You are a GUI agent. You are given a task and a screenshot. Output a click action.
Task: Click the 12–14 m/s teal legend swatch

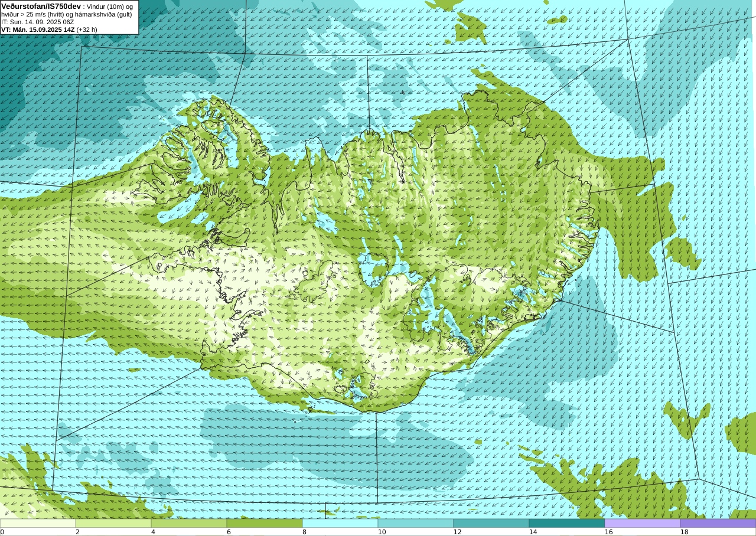(x=491, y=523)
